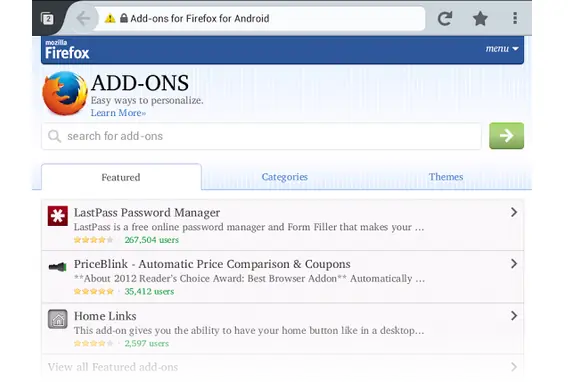This screenshot has height=383, width=568.
Task: Open LastPass Password Manager chevron
Action: click(x=514, y=212)
